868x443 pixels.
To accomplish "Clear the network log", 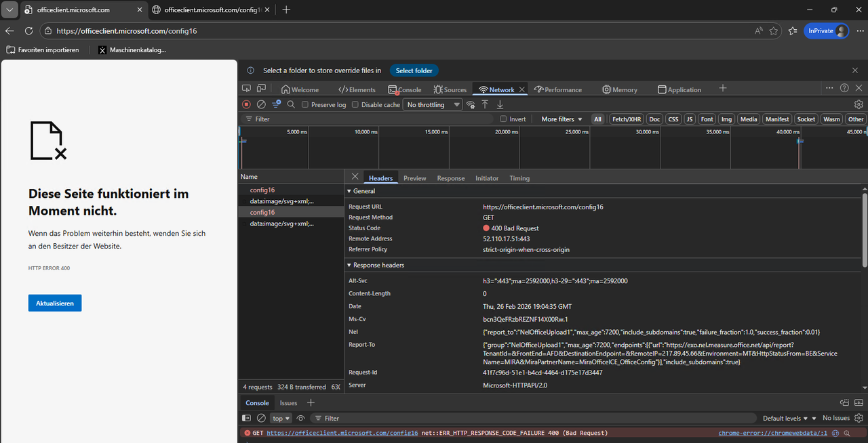I will pos(261,104).
